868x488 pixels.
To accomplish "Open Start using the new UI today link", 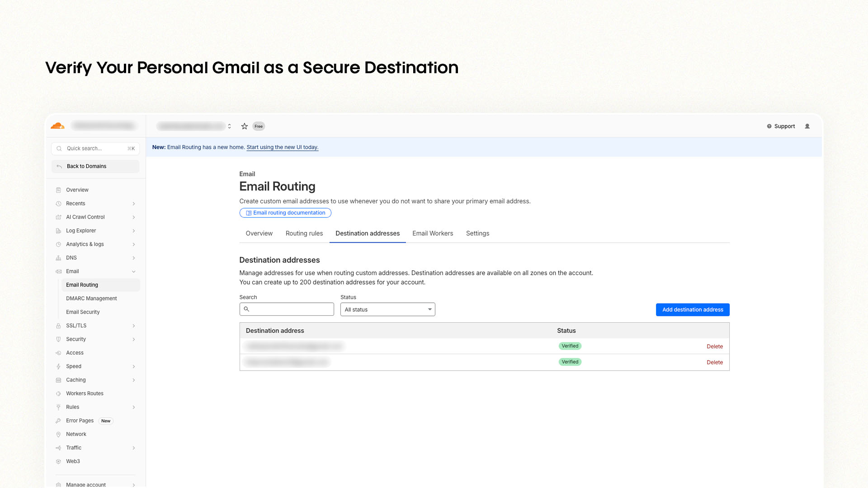I will [x=282, y=147].
